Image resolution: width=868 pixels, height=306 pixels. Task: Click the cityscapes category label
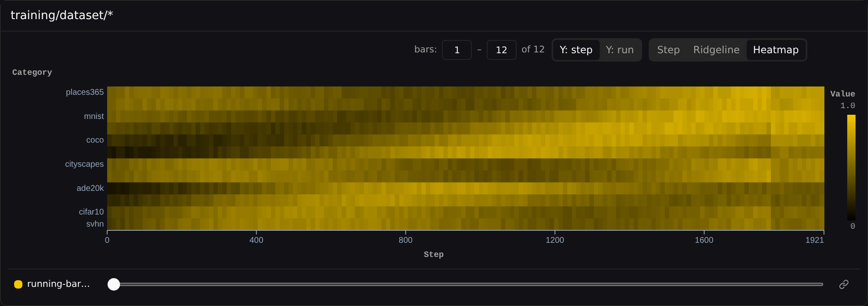click(x=84, y=164)
